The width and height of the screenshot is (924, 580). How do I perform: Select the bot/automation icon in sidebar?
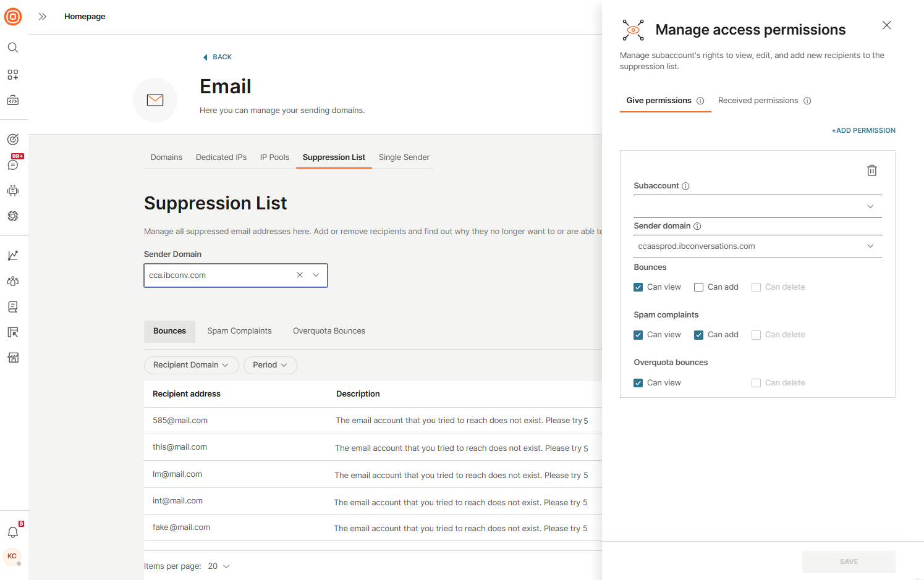click(13, 190)
